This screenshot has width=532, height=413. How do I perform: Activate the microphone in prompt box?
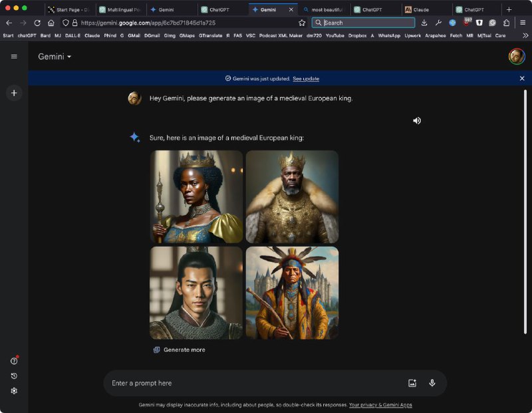[432, 383]
